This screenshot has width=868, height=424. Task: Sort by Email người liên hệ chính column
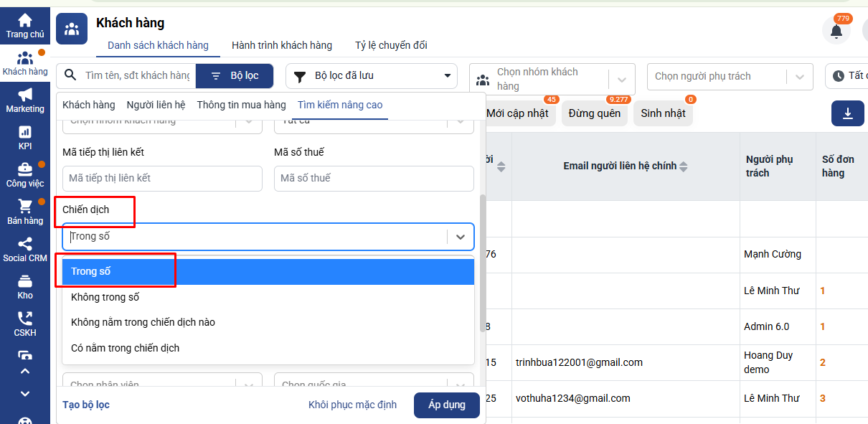(x=683, y=166)
